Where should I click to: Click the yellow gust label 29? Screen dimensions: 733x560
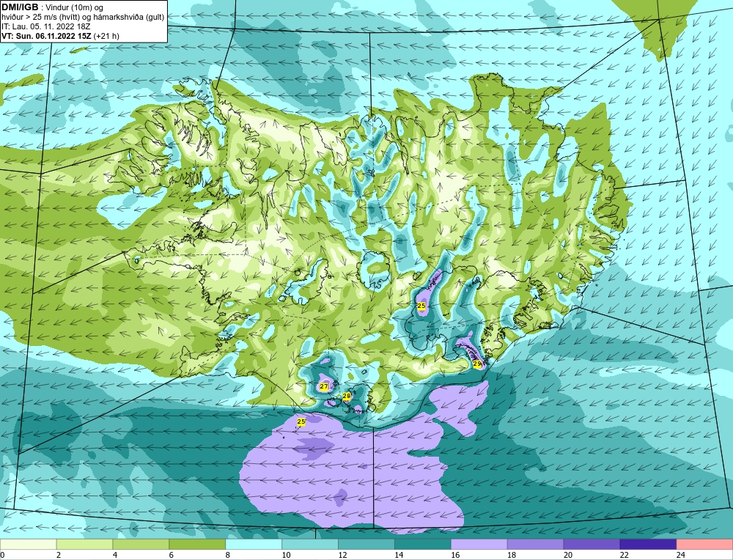[477, 364]
